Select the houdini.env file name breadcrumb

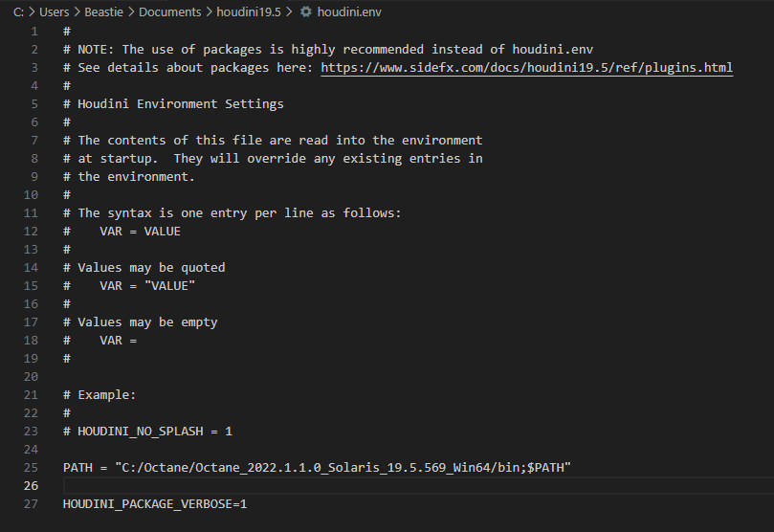[x=350, y=12]
